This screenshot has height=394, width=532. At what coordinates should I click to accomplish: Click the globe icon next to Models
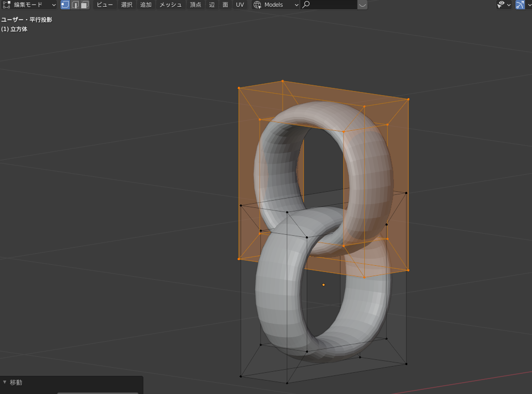pyautogui.click(x=257, y=5)
